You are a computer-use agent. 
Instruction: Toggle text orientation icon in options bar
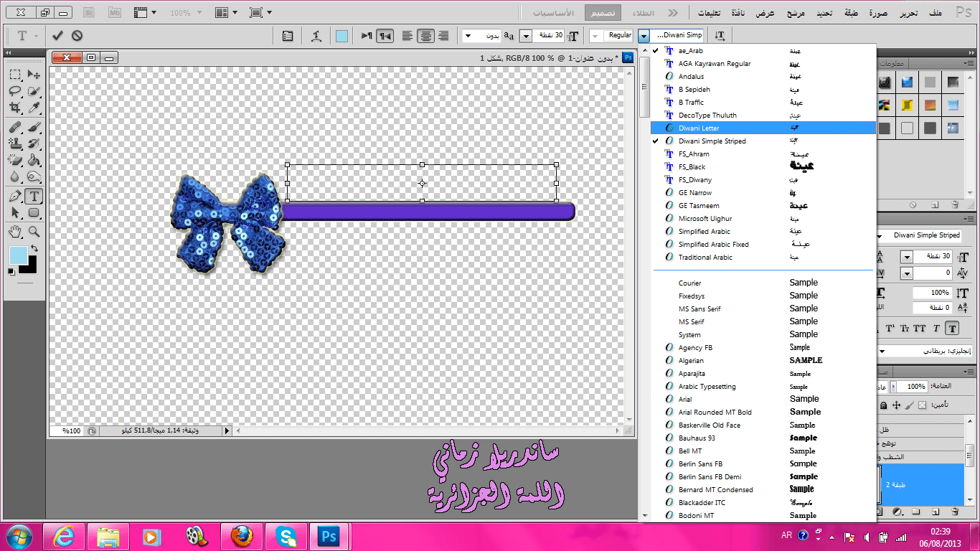click(x=720, y=36)
